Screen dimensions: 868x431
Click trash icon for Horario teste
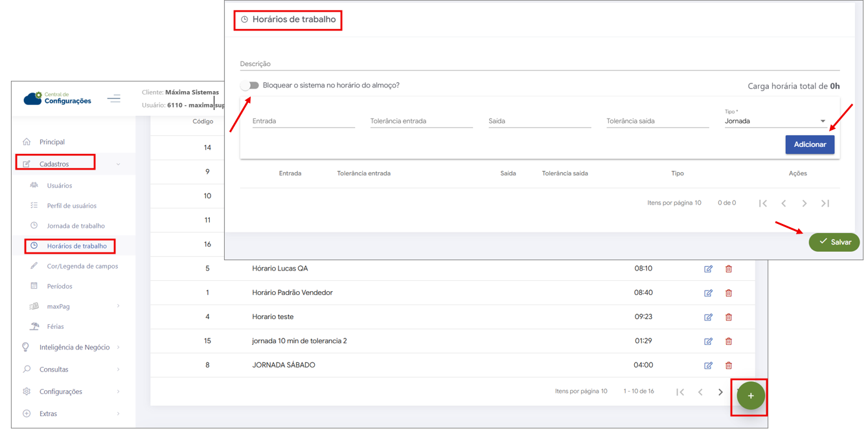coord(729,317)
